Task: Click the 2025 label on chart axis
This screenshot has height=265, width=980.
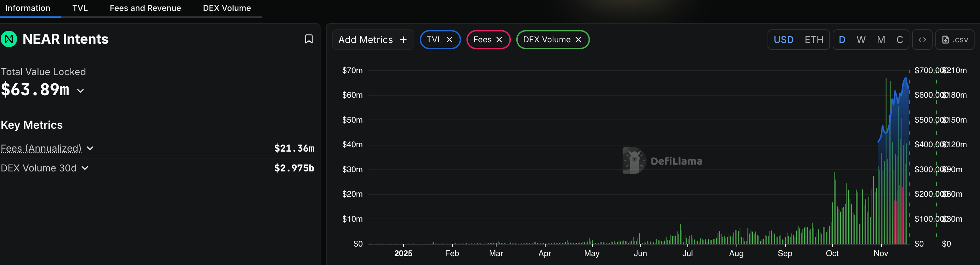Action: pyautogui.click(x=403, y=254)
